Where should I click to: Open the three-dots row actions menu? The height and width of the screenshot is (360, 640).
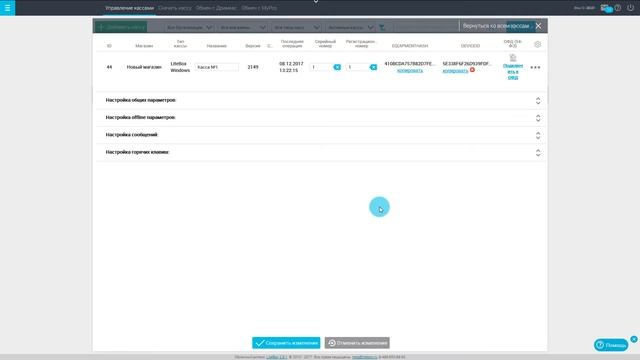coord(535,67)
